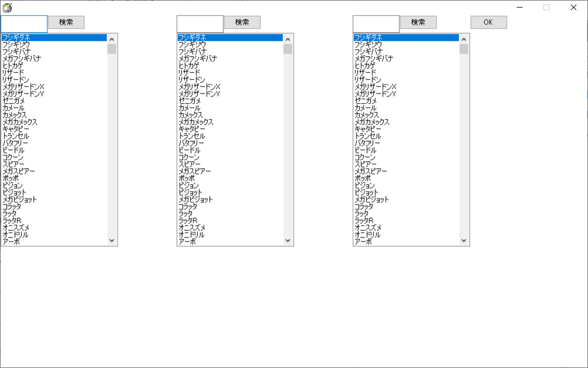The height and width of the screenshot is (368, 588).
Task: Choose ヒトカゲ in the right list
Action: (406, 66)
